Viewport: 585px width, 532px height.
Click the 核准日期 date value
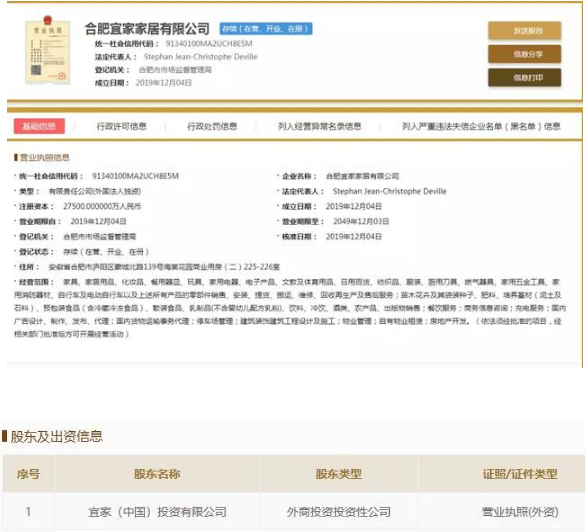tap(354, 237)
